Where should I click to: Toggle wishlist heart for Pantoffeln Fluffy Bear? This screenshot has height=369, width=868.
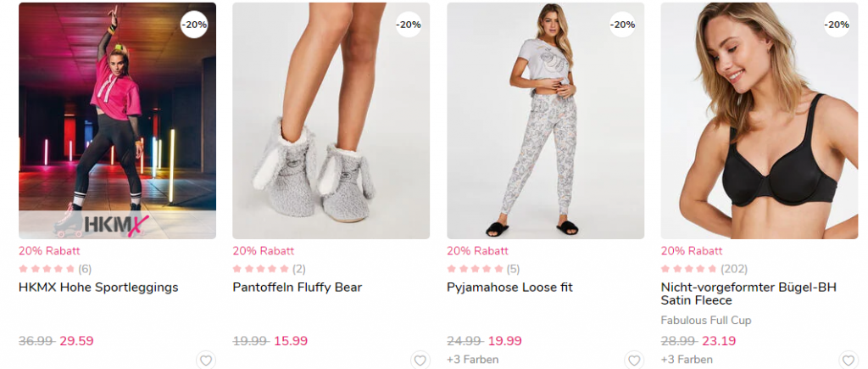420,361
